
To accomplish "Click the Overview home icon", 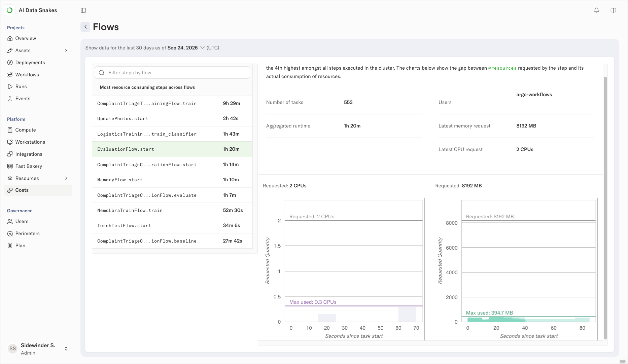I will click(10, 38).
